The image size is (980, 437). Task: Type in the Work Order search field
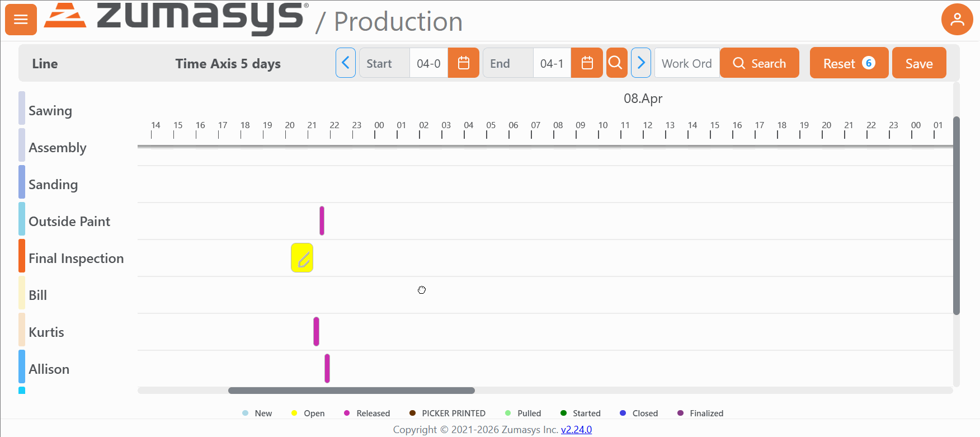(x=686, y=63)
